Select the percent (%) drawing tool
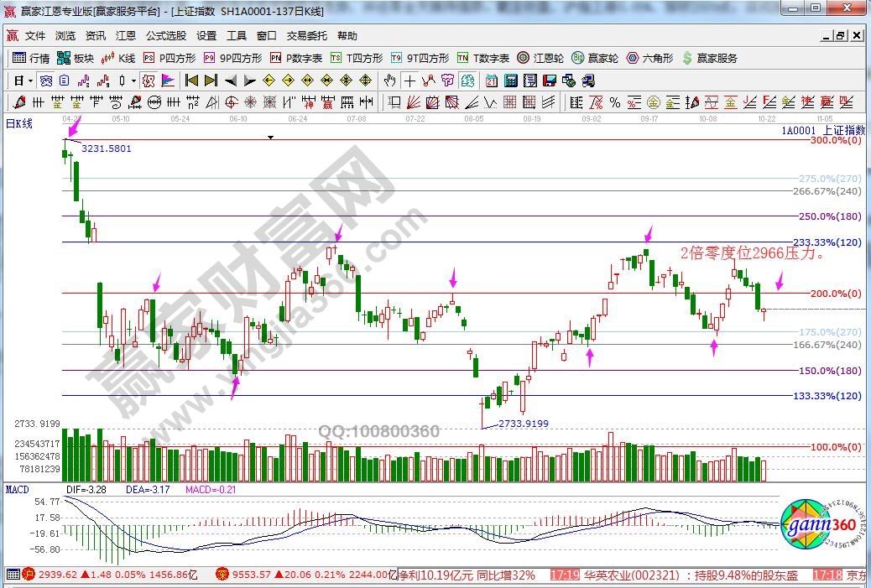The height and width of the screenshot is (588, 871). click(x=615, y=102)
